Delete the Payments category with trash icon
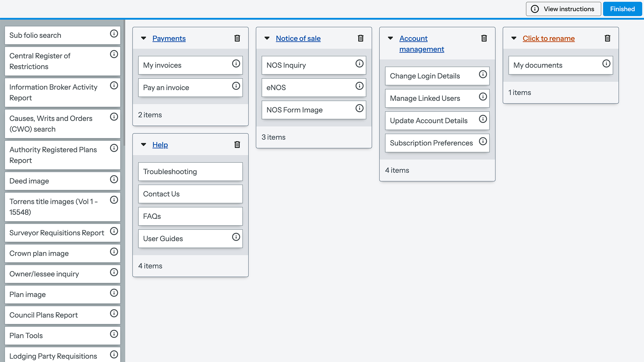Screen dimensions: 644x362 point(237,38)
